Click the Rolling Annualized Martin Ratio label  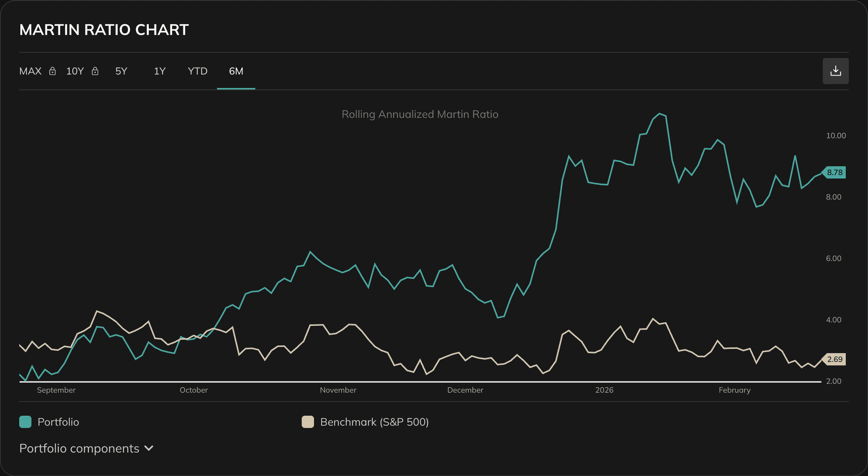[420, 114]
